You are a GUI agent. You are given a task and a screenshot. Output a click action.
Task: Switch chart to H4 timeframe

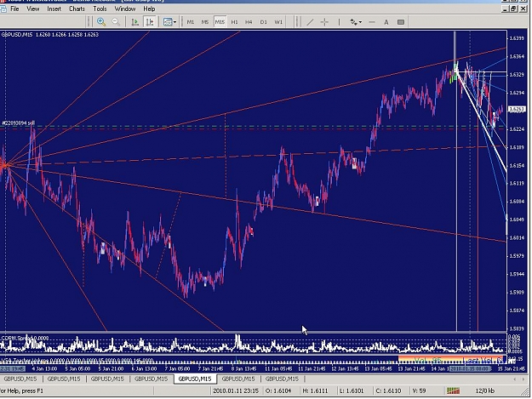pyautogui.click(x=249, y=22)
